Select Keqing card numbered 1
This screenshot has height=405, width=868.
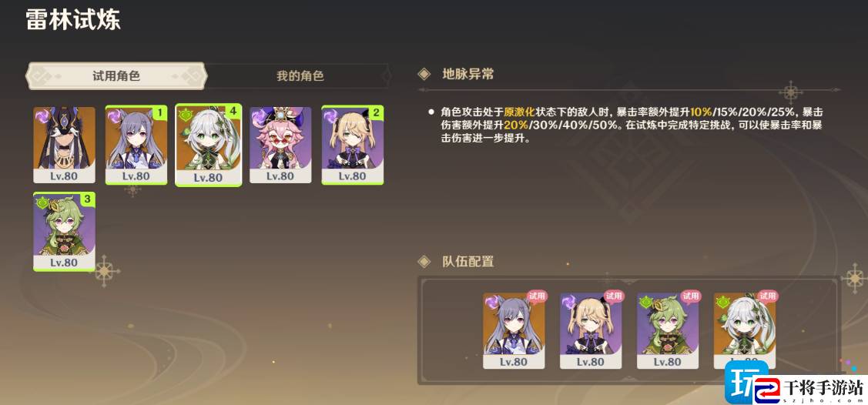click(x=136, y=145)
